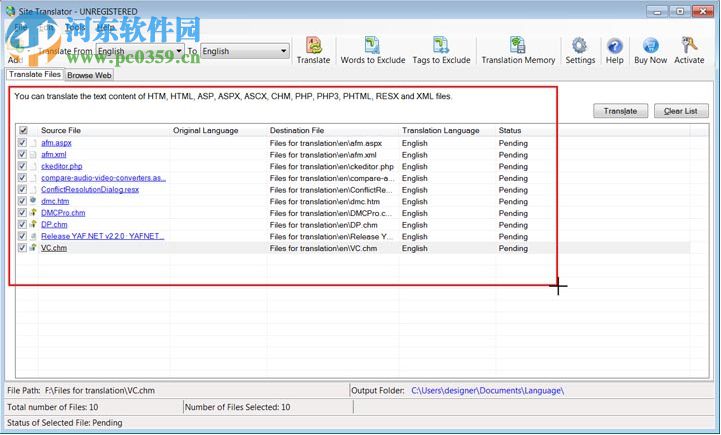Uncheck the dmc.htm row checkbox
The width and height of the screenshot is (721, 435).
click(x=22, y=201)
